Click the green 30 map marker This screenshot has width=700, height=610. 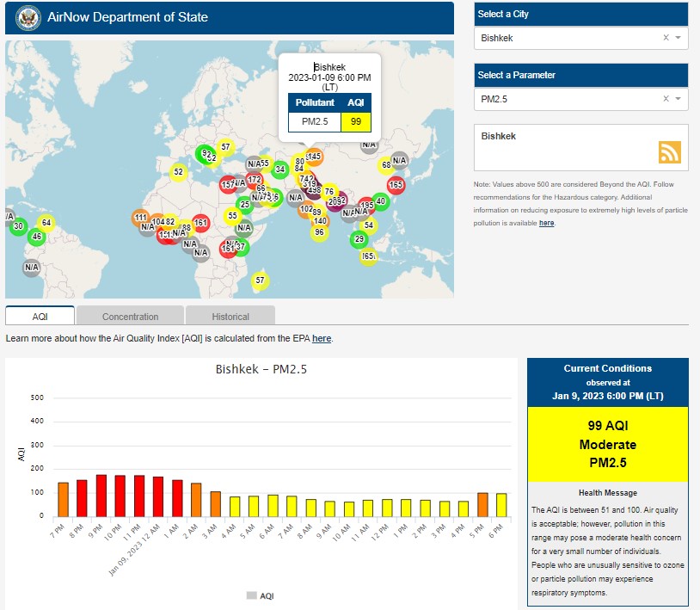(18, 227)
